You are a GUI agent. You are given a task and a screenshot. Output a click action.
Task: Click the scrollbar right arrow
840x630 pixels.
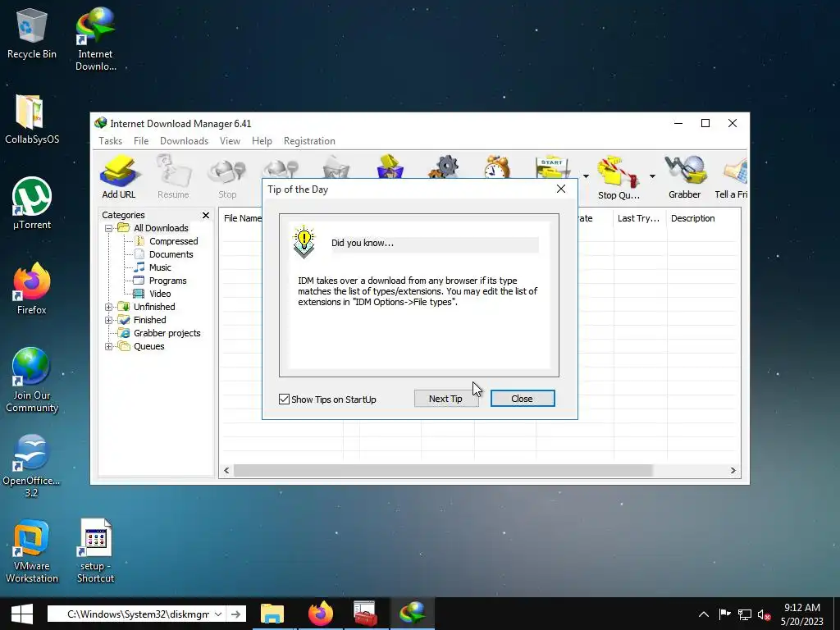click(x=733, y=470)
